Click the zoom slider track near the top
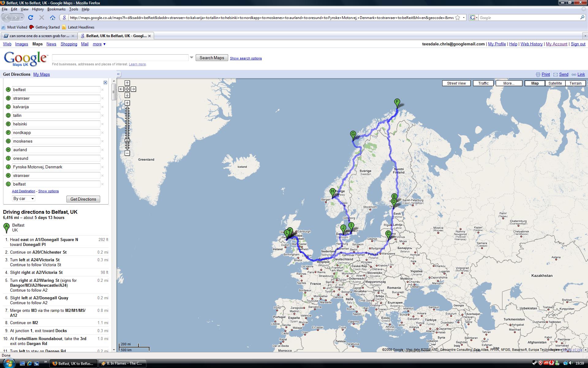Viewport: 588px width, 368px height. pos(127,109)
